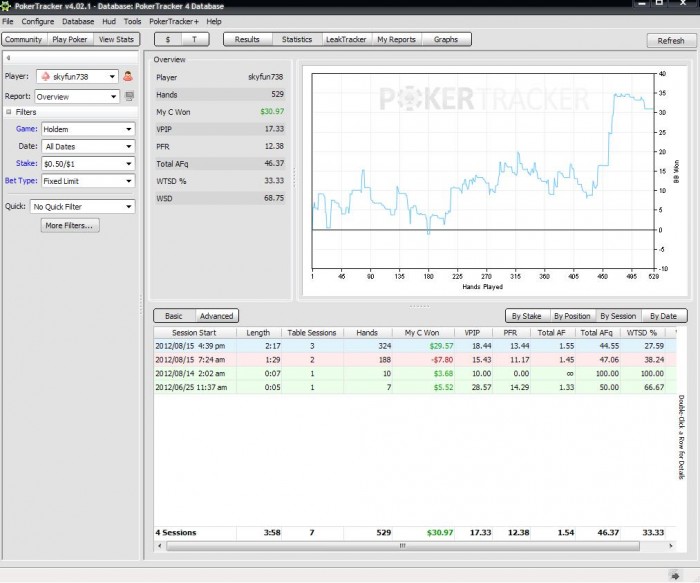The width and height of the screenshot is (700, 583).
Task: Sort by My C Won column header
Action: (x=422, y=333)
